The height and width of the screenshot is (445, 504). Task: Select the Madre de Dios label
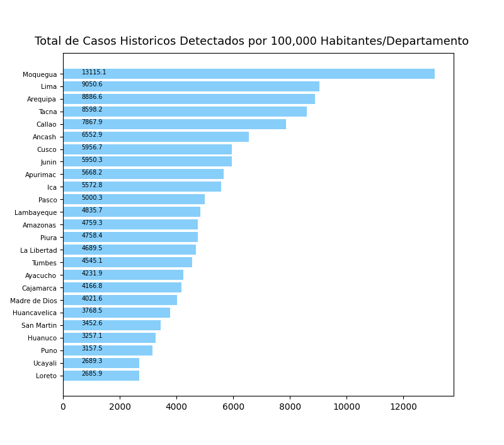tap(33, 301)
